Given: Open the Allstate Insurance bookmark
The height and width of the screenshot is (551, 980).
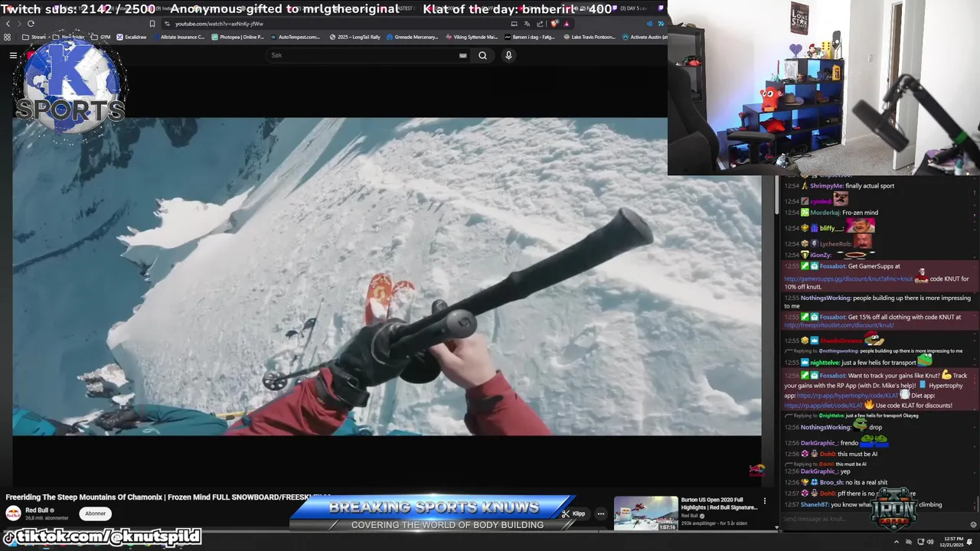Looking at the screenshot, I should pyautogui.click(x=178, y=37).
